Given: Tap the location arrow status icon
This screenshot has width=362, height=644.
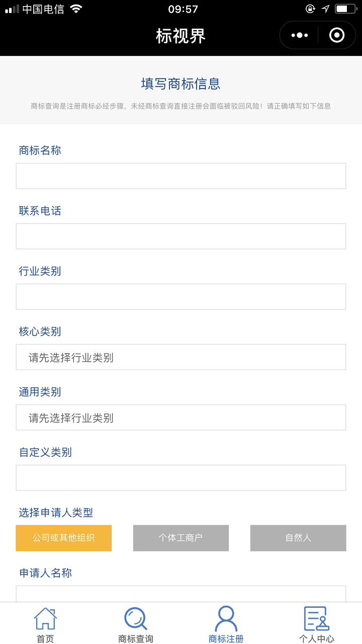Looking at the screenshot, I should 325,9.
